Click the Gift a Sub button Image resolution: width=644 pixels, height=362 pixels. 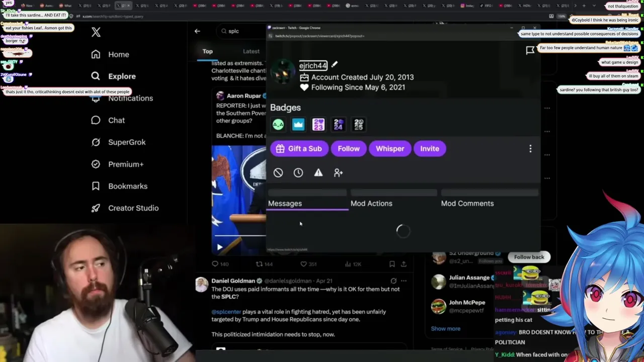pos(298,148)
